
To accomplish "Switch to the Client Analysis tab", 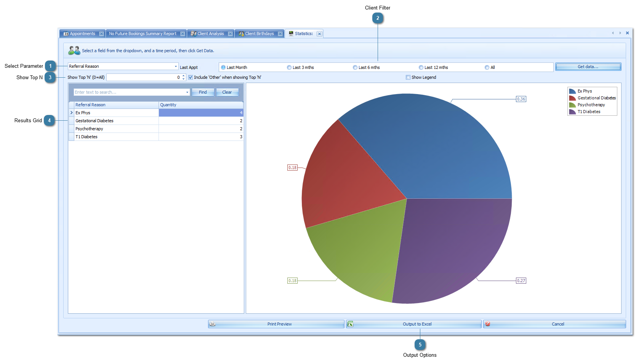I will pos(211,34).
